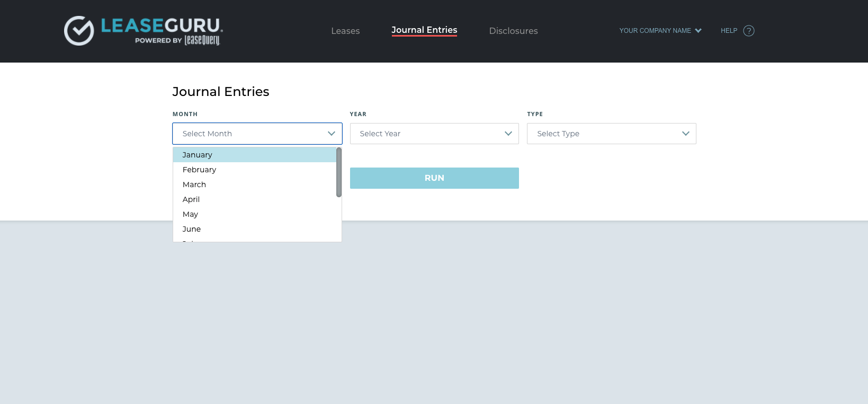Viewport: 868px width, 404px height.
Task: Choose February from the month list
Action: (x=199, y=170)
